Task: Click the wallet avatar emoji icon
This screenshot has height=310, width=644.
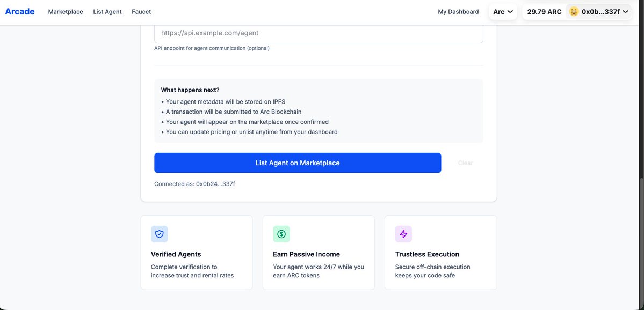Action: (574, 12)
